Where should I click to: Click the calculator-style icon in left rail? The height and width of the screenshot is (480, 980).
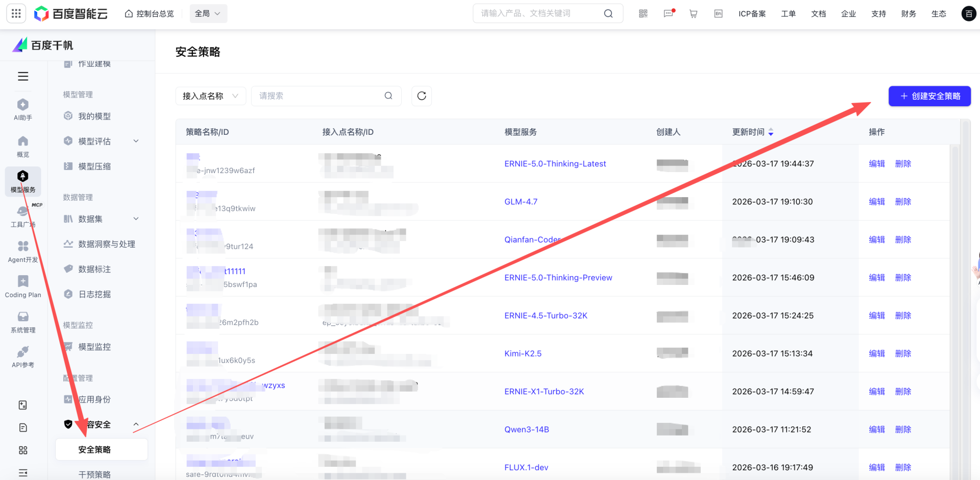click(23, 405)
